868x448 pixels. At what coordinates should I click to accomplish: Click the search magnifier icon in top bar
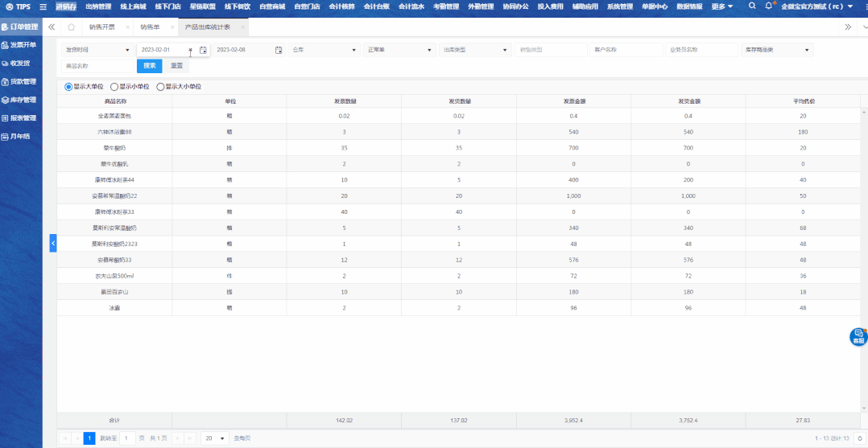pyautogui.click(x=752, y=6)
